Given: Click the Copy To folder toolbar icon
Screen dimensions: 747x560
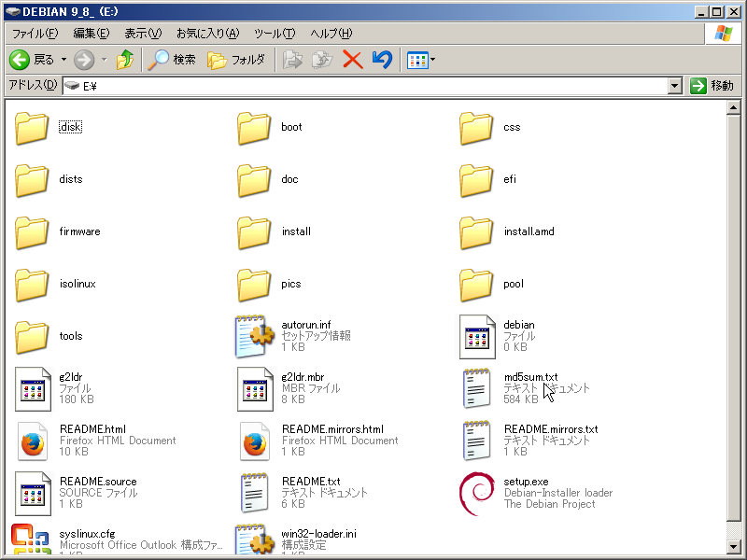Looking at the screenshot, I should click(322, 60).
